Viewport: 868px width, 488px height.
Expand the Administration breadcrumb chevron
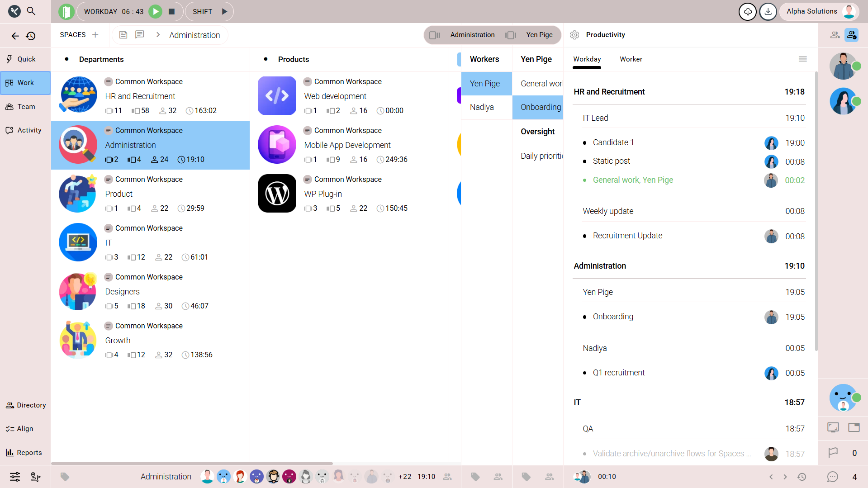[158, 35]
